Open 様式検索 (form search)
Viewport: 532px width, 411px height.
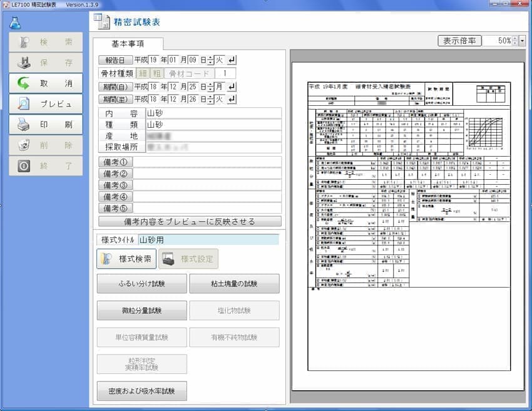pos(125,259)
